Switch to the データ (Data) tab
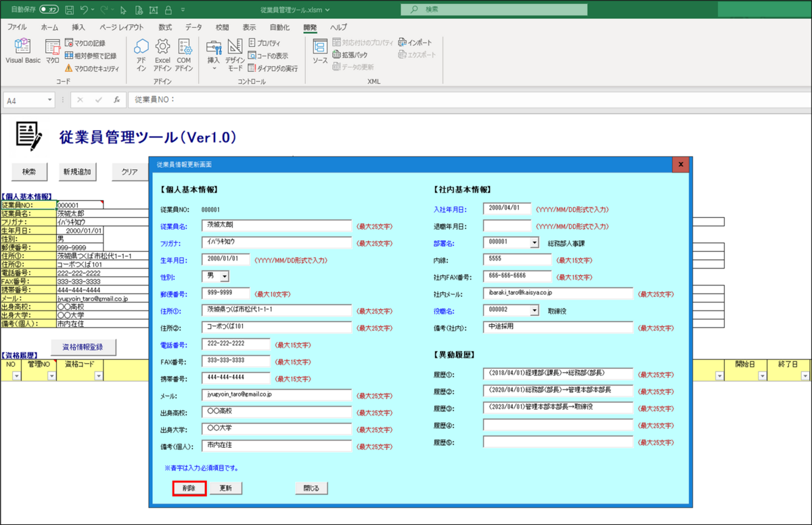Screen dimensions: 812x525 [194, 27]
